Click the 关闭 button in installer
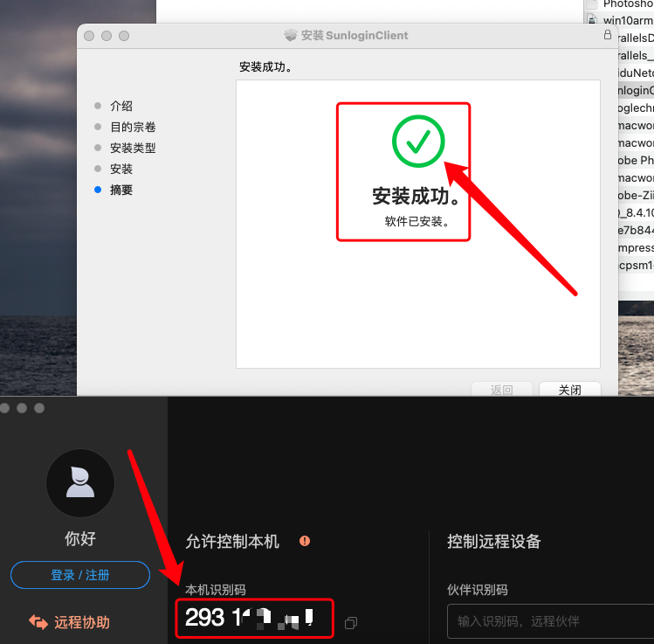 pyautogui.click(x=570, y=390)
